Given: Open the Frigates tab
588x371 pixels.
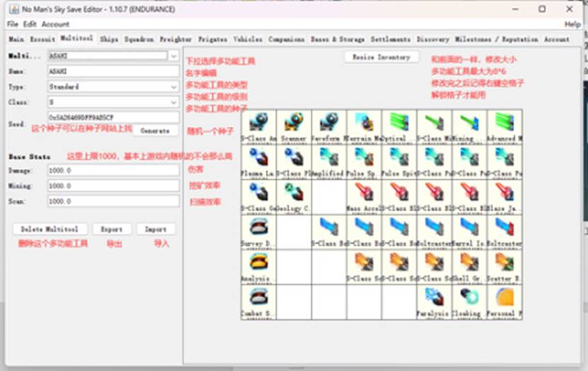Looking at the screenshot, I should point(212,40).
